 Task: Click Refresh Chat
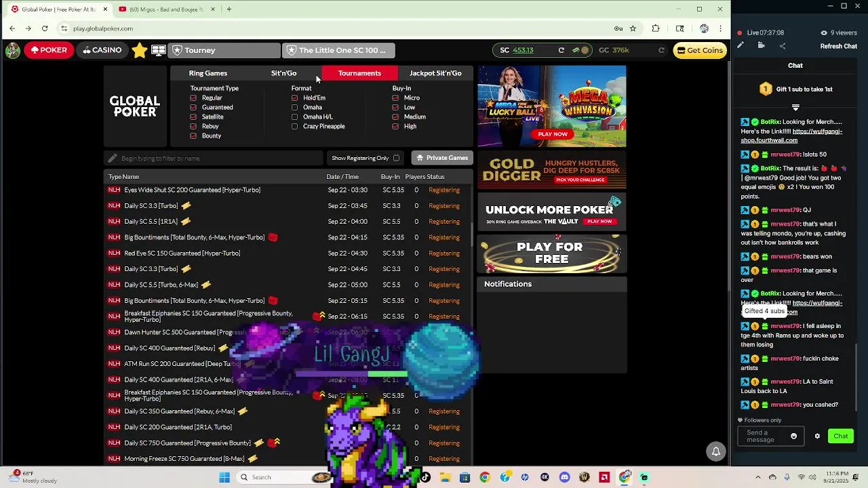839,46
